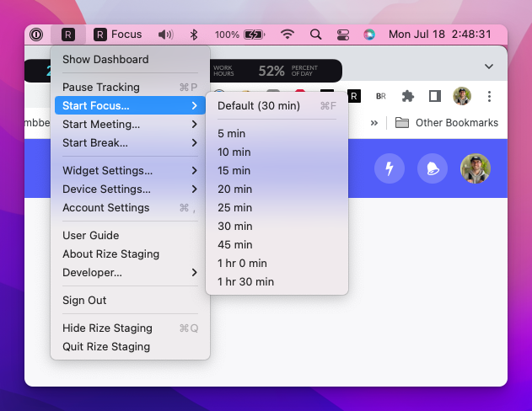Start a 15 min focus session
The height and width of the screenshot is (411, 532).
tap(277, 170)
